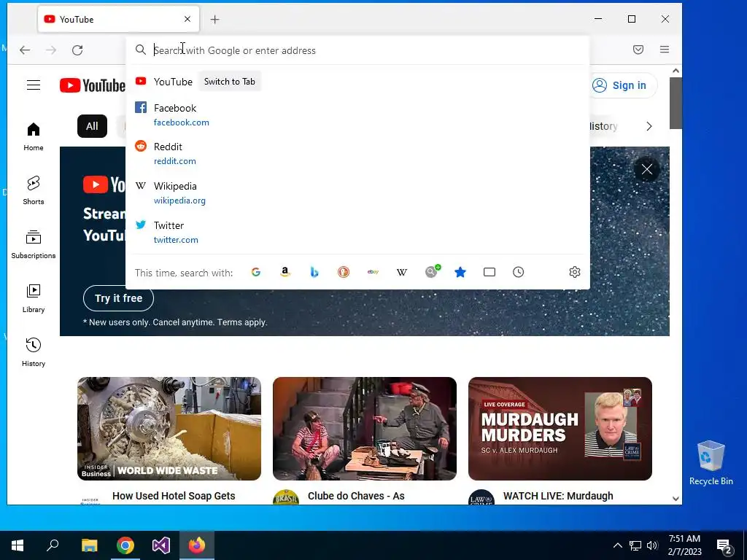The image size is (747, 560).
Task: Switch to Tab YouTube suggestion
Action: pos(229,82)
